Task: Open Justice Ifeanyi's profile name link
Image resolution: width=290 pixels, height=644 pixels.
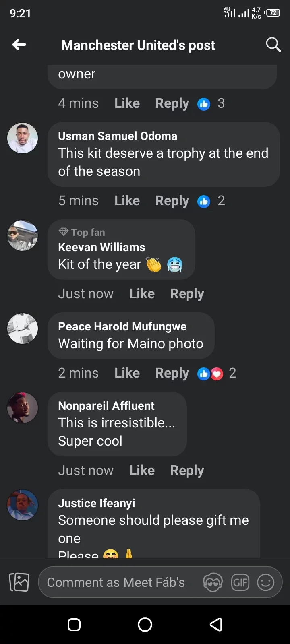Action: coord(97,503)
